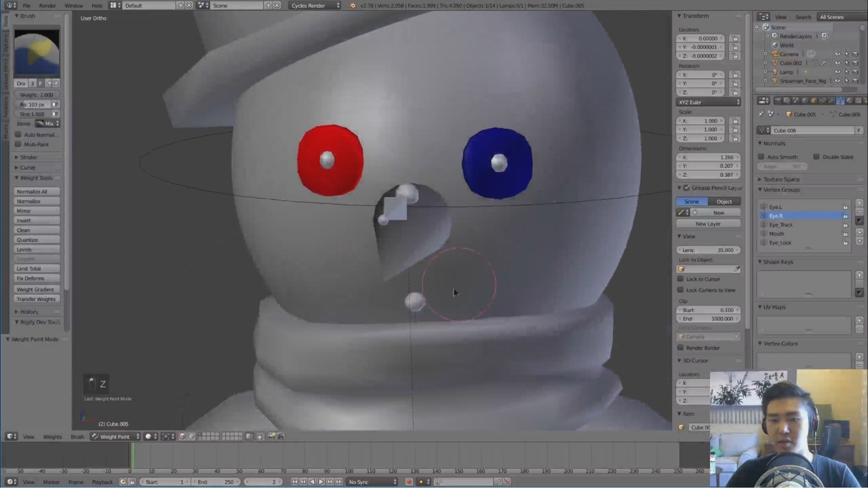The width and height of the screenshot is (868, 488).
Task: Add a new vertex group with plus button
Action: (x=859, y=202)
